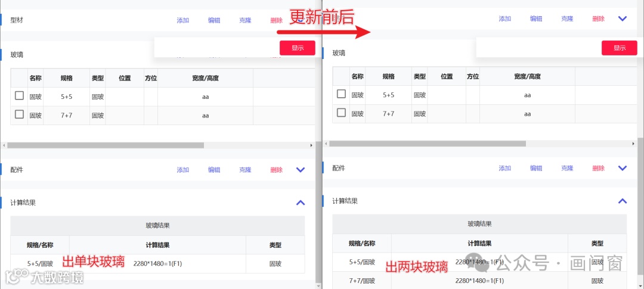
Task: Click the 类型 column header in left glass table
Action: click(98, 78)
